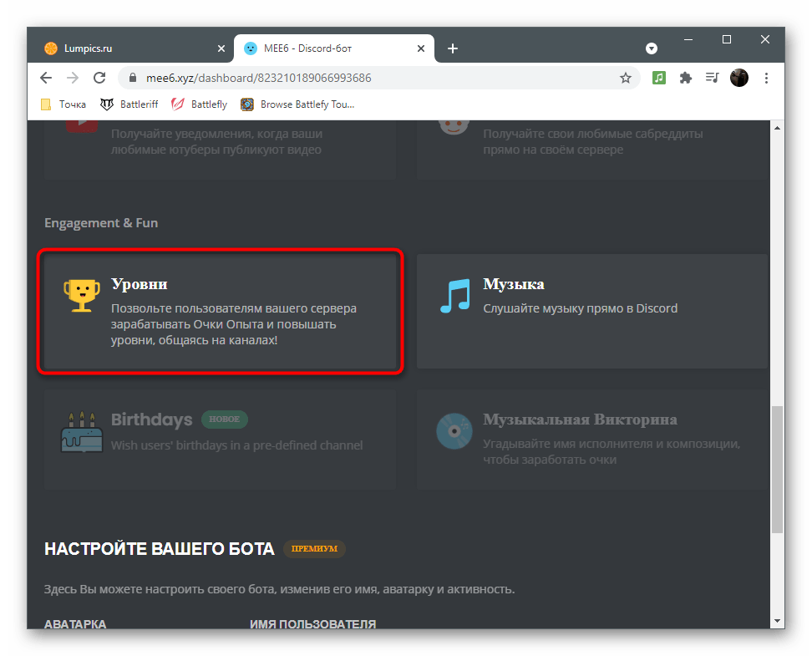Click the vertical page scrollbar thumb
The width and height of the screenshot is (812, 656).
click(777, 468)
